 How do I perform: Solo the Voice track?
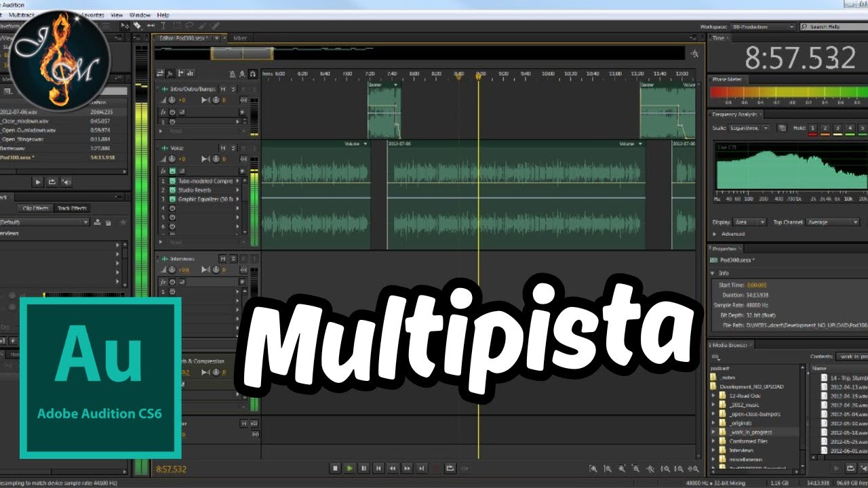[x=233, y=148]
